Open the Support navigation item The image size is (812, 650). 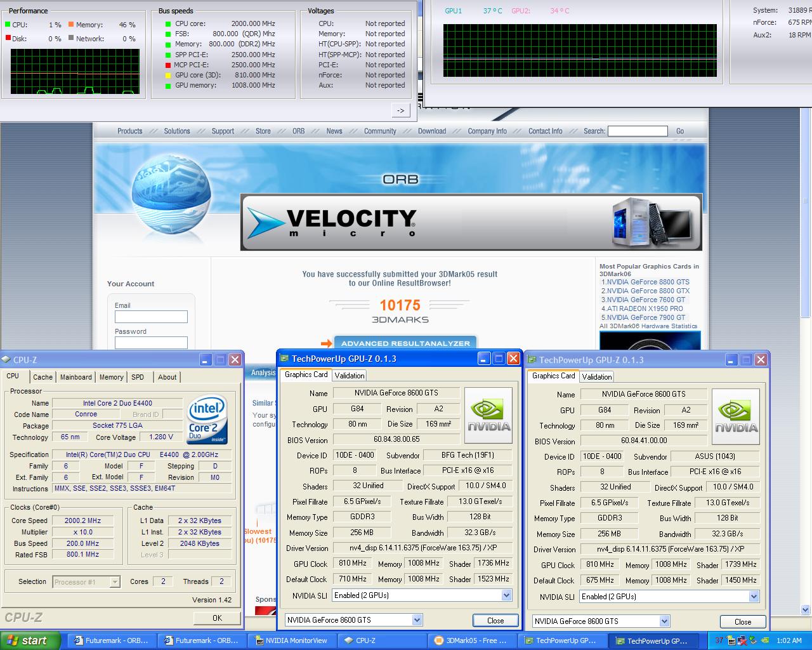tap(223, 131)
